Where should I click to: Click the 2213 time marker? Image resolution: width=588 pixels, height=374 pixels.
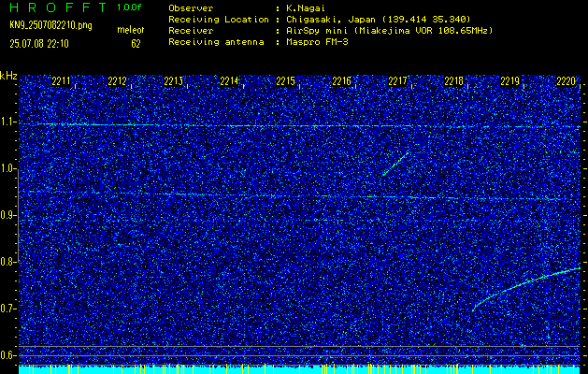click(173, 80)
